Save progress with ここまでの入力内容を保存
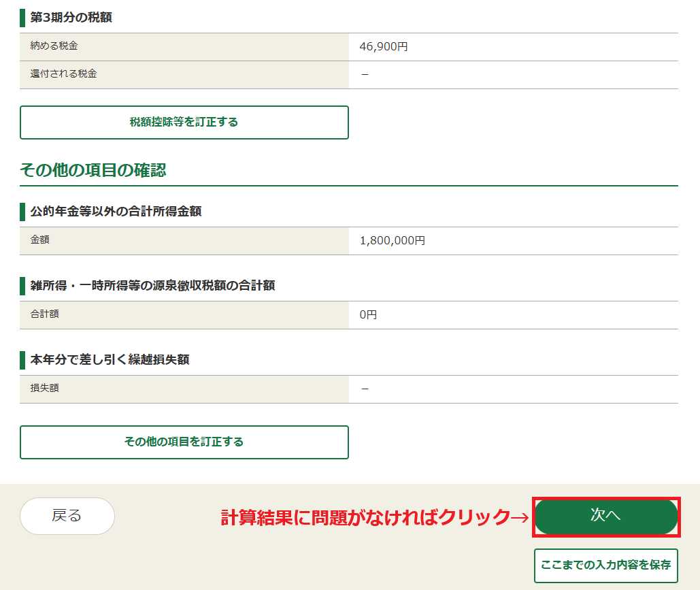 click(605, 565)
